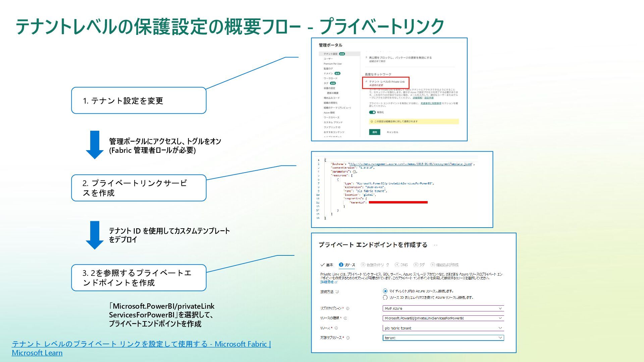
Task: Open the サブスクリプション dropdown showing MVP Azure
Action: pos(443,308)
